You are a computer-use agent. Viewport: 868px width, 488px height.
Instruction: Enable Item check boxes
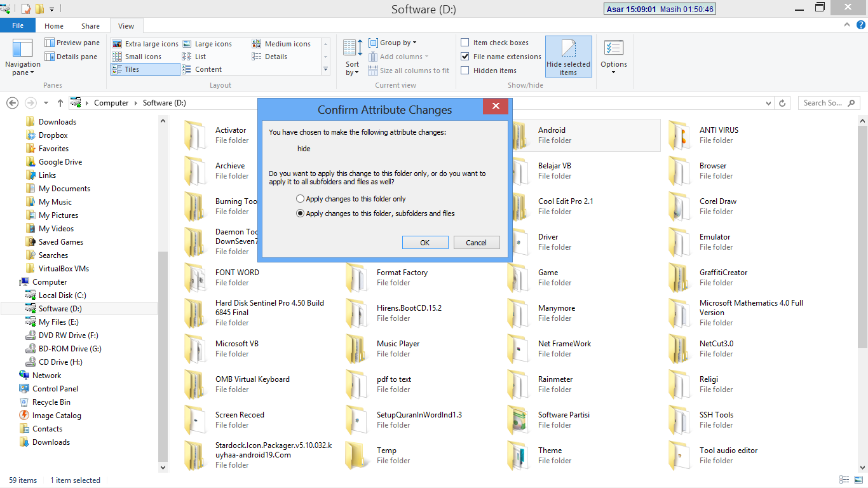tap(465, 42)
